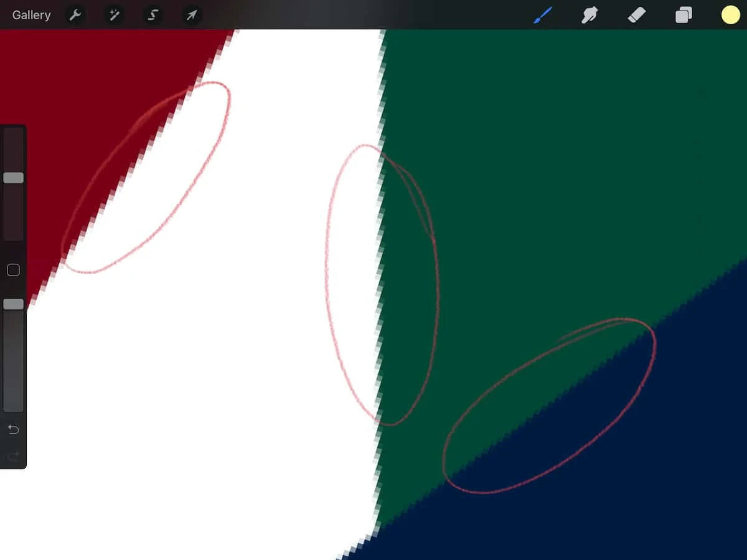Activate the Selection tool
Image resolution: width=747 pixels, height=560 pixels.
(153, 15)
